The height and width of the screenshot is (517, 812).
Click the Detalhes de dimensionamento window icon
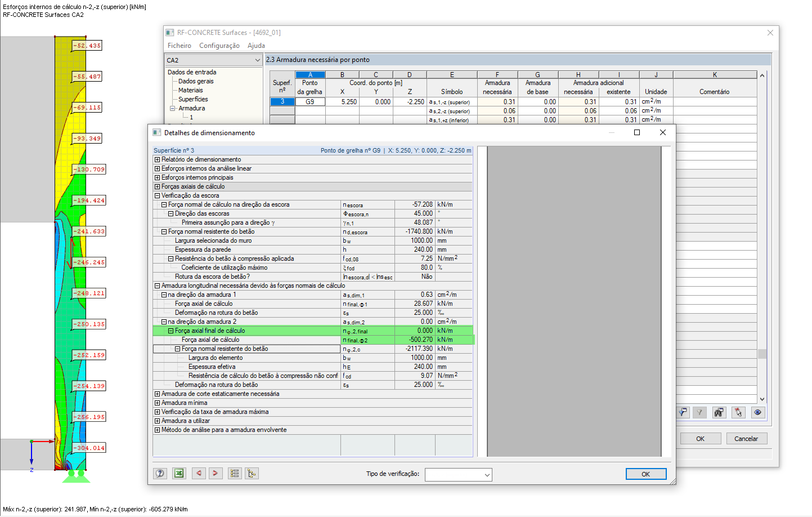tap(157, 133)
